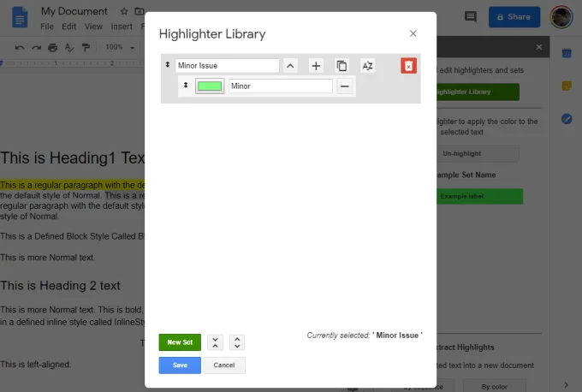Click the drag handle of the Minor highlighter row
582x392 pixels.
pyautogui.click(x=186, y=86)
